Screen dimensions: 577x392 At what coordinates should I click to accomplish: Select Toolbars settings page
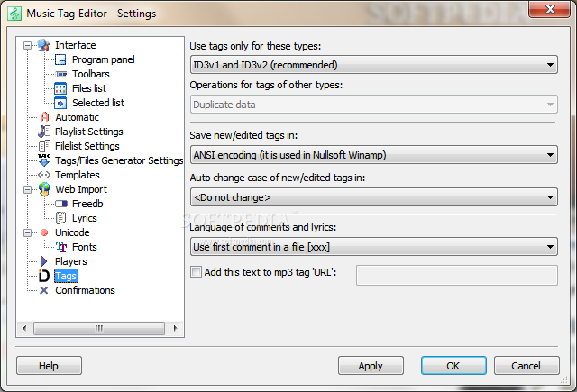coord(91,74)
